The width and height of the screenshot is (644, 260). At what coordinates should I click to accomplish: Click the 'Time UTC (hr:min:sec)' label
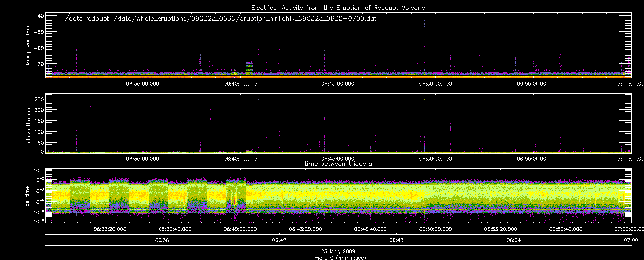tap(338, 258)
